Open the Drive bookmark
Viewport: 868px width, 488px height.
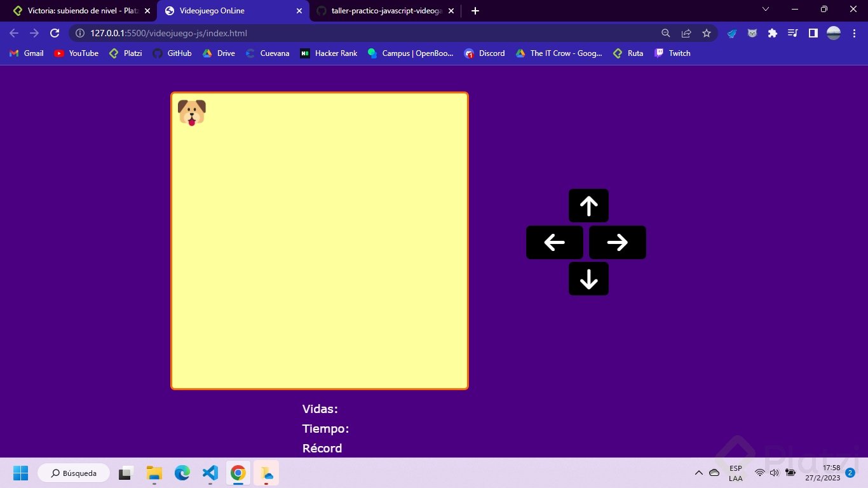click(x=219, y=53)
